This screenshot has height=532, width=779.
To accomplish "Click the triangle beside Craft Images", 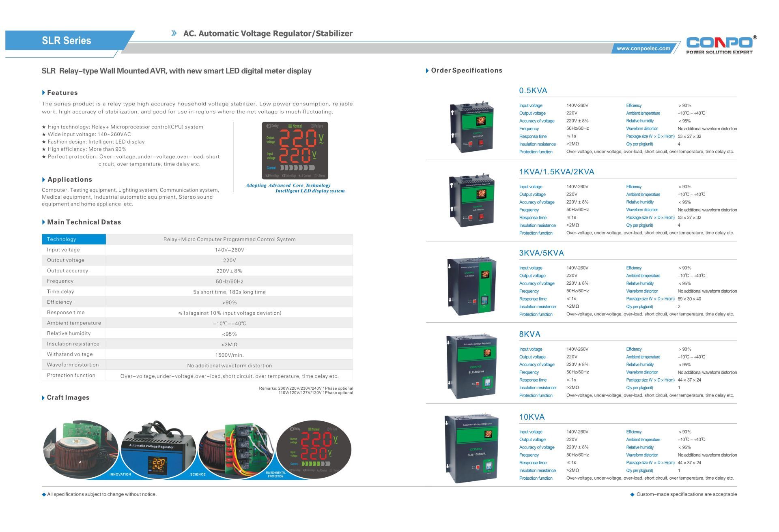I will [x=43, y=398].
